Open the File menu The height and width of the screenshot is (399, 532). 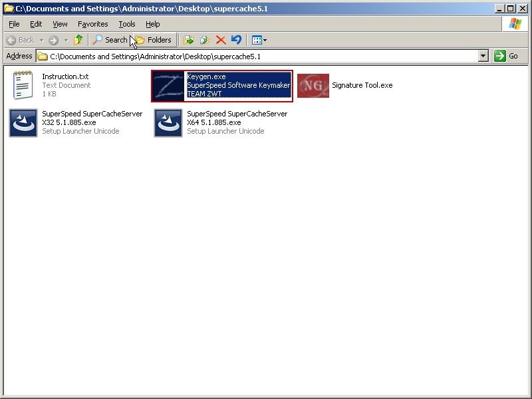(14, 24)
